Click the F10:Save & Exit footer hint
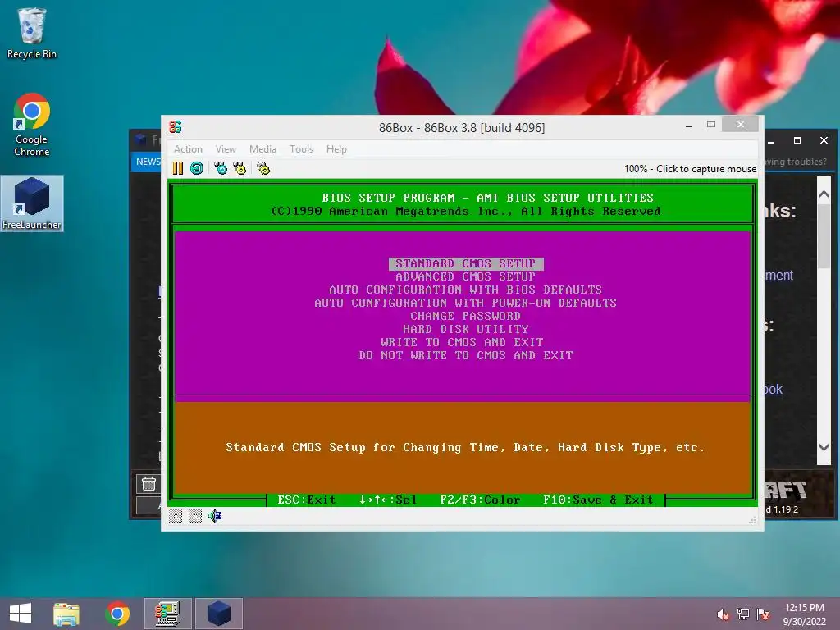This screenshot has width=840, height=630. pyautogui.click(x=598, y=500)
